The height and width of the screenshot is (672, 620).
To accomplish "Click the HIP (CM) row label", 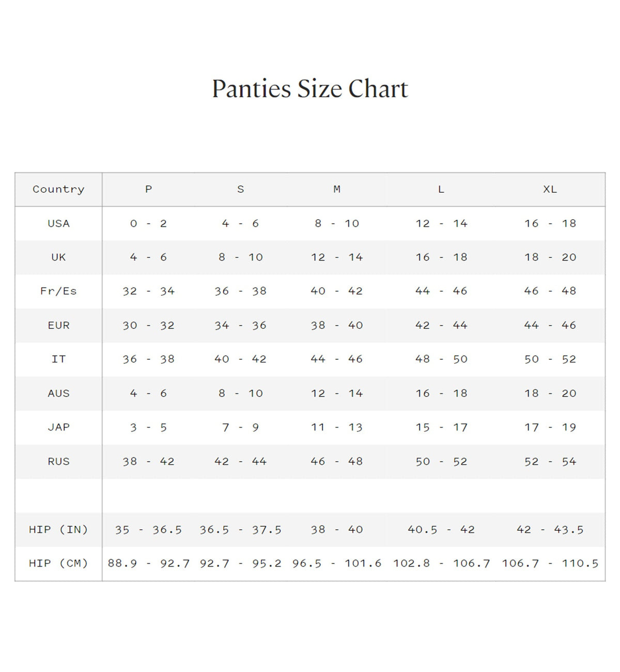I will (x=58, y=563).
